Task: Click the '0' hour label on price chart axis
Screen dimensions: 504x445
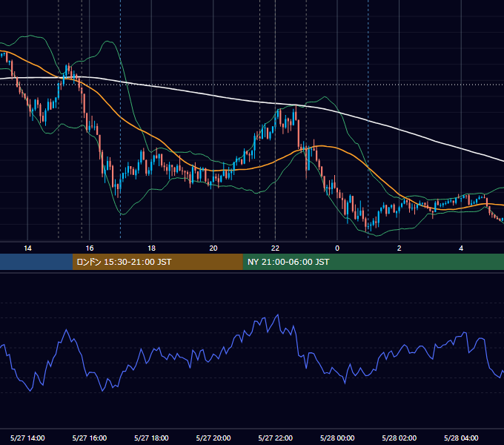Action: tap(337, 248)
